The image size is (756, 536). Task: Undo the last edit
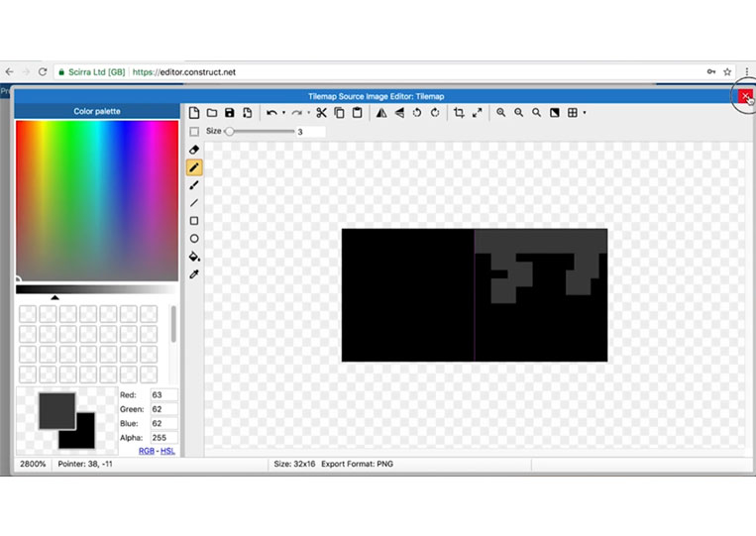[x=271, y=113]
